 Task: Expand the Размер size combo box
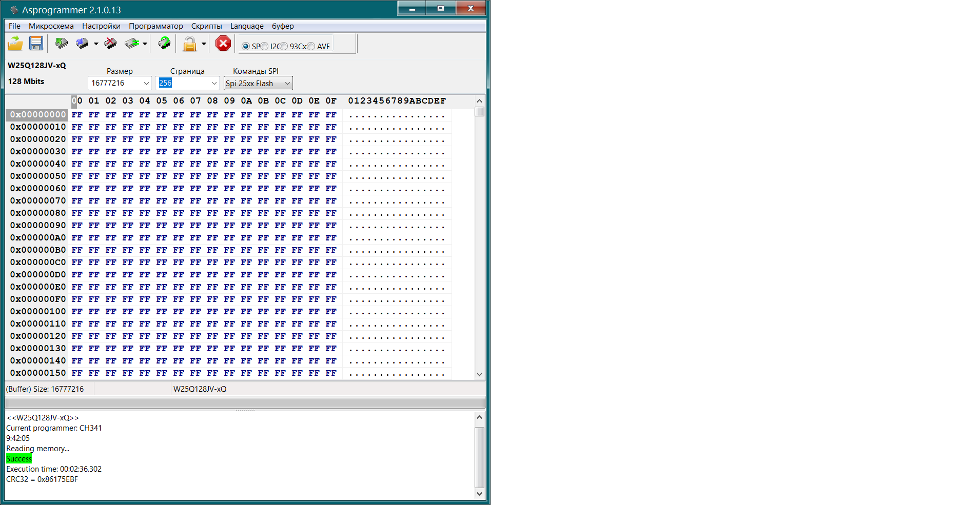pyautogui.click(x=146, y=83)
